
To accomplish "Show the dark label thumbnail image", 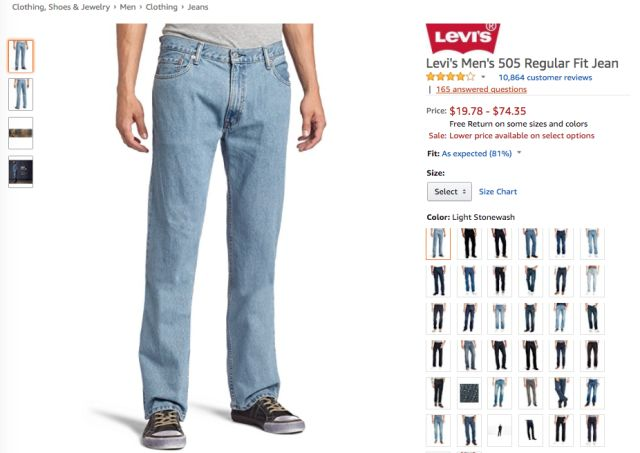I will point(20,171).
